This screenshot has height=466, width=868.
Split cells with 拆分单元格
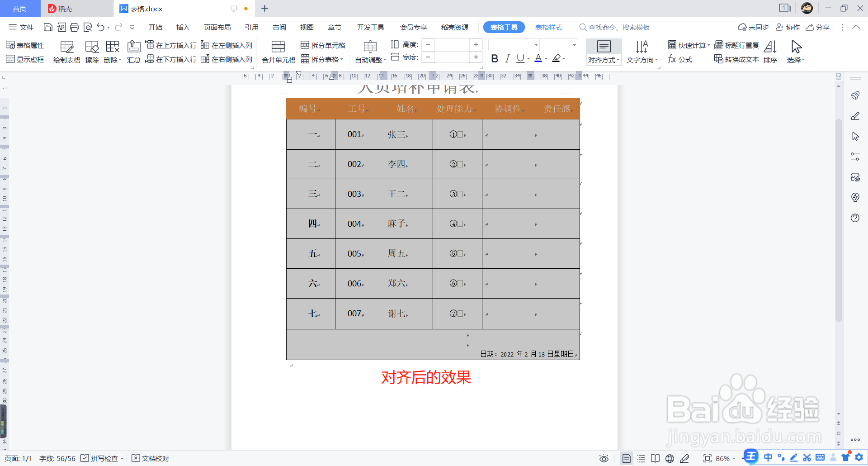323,45
